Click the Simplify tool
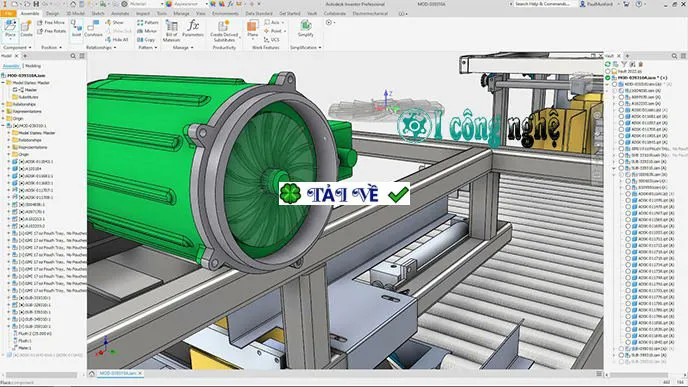The width and height of the screenshot is (688, 387). [x=306, y=29]
